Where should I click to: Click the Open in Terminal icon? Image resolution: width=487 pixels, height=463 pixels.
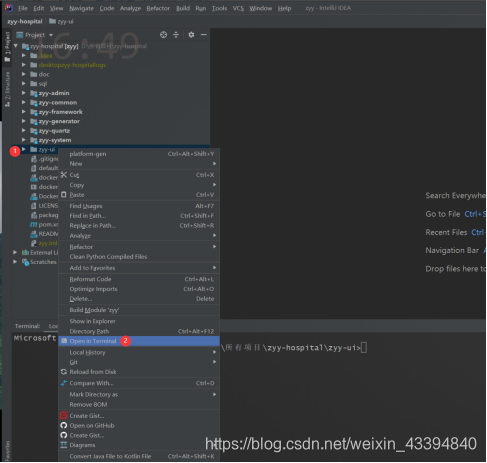point(64,341)
